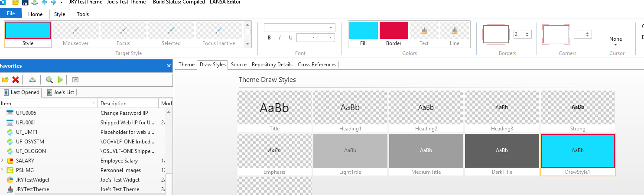Select the LightTitle draw style thumbnail
The width and height of the screenshot is (644, 195).
pyautogui.click(x=350, y=155)
